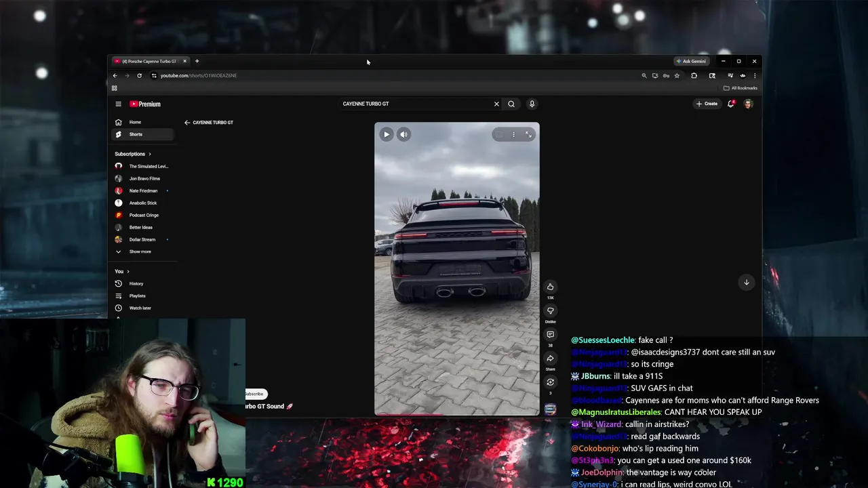Image resolution: width=868 pixels, height=488 pixels.
Task: Open Dollar Stream channel
Action: (x=144, y=239)
